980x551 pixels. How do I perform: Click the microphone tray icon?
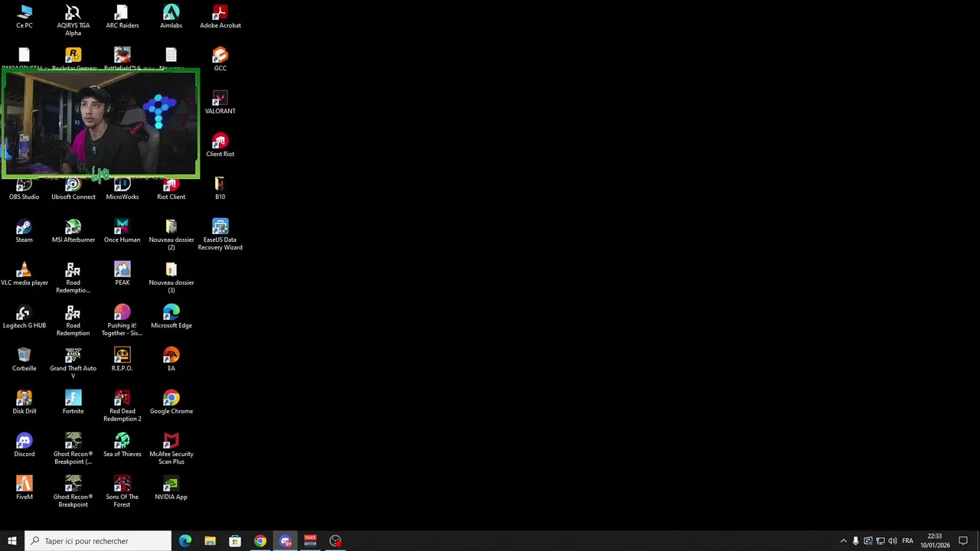(856, 541)
